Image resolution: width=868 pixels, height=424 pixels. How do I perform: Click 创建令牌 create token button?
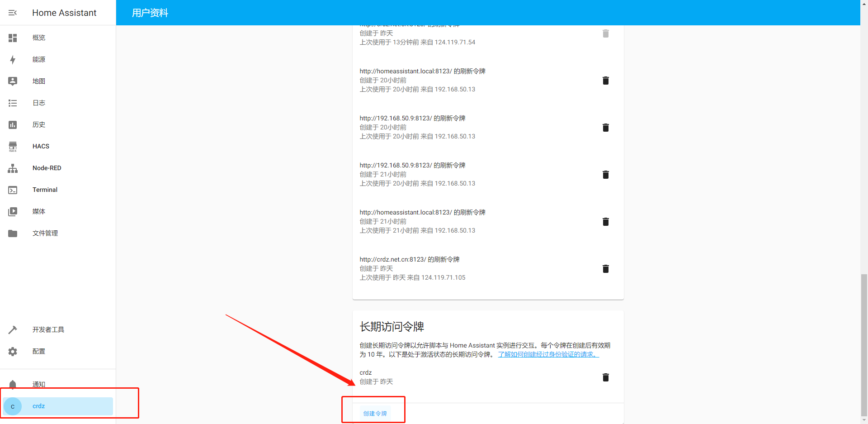tap(375, 413)
